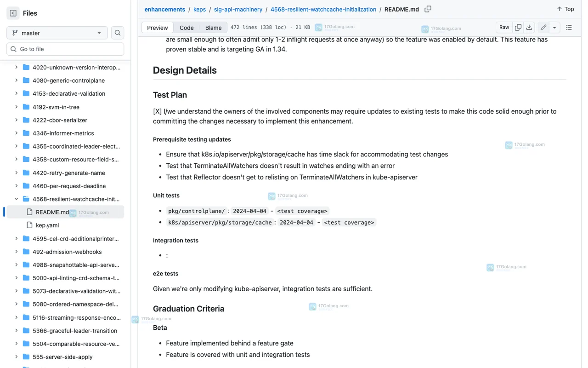Click the kep.yaml file icon
Image resolution: width=588 pixels, height=368 pixels.
(30, 225)
